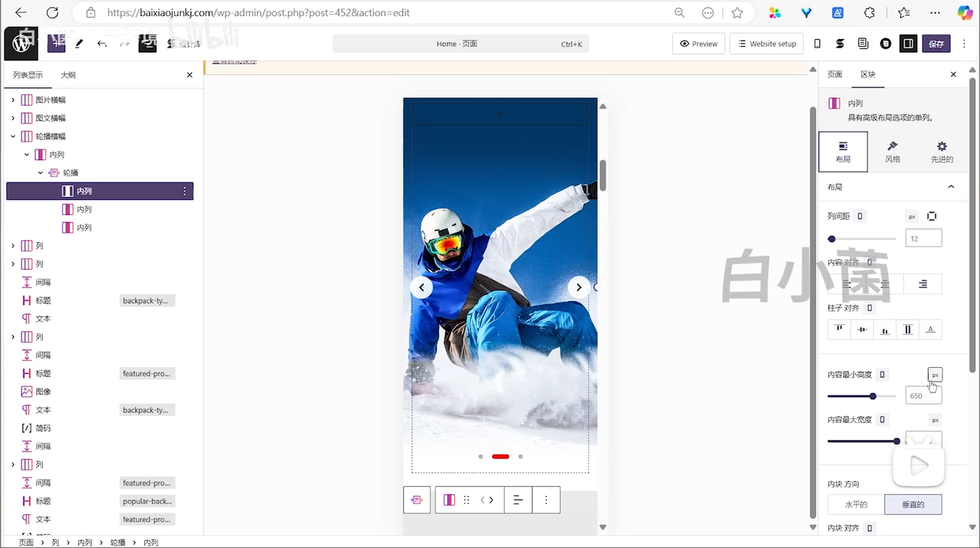980x548 pixels.
Task: Open the Home · 页面 command palette
Action: coord(461,44)
